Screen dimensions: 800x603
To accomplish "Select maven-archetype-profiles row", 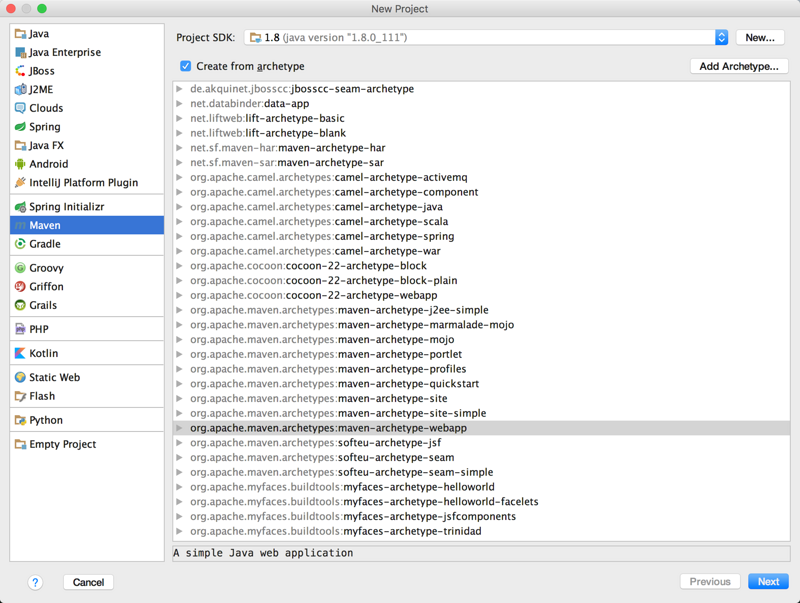I will 482,369.
